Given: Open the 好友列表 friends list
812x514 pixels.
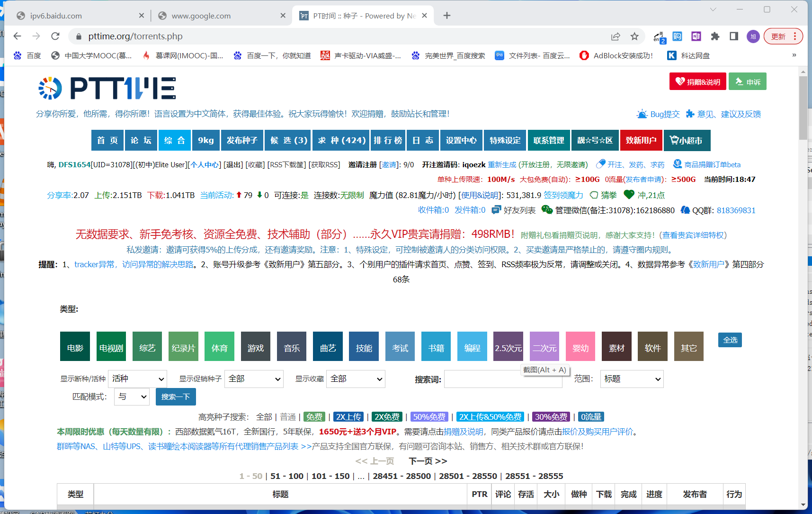Looking at the screenshot, I should 514,210.
